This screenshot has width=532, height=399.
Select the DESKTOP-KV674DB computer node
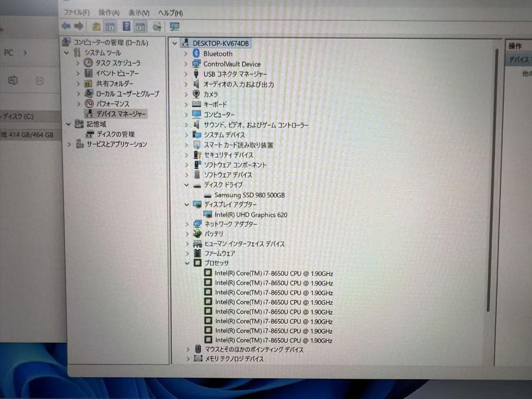point(222,43)
